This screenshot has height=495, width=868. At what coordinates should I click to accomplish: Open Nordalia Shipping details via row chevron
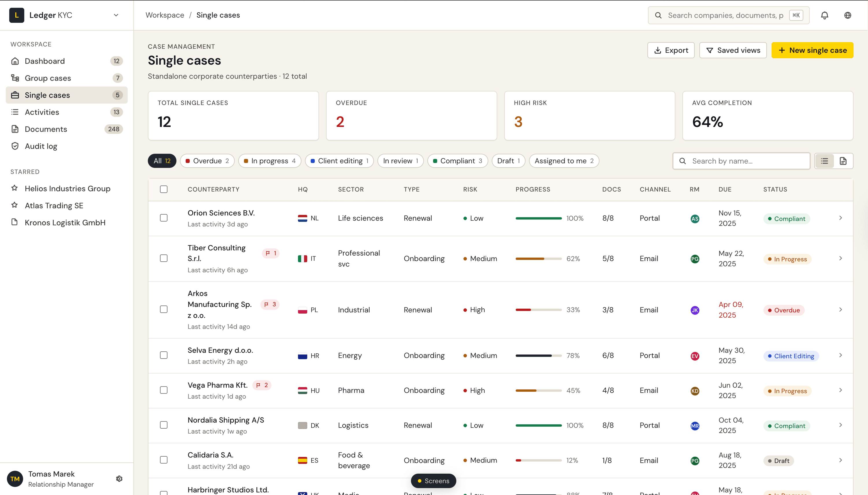[841, 425]
